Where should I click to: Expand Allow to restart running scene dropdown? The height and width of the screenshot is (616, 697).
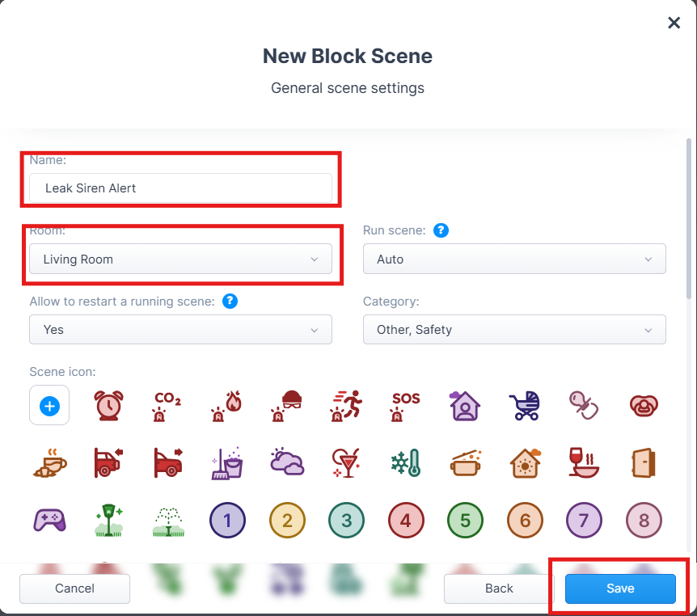point(180,329)
